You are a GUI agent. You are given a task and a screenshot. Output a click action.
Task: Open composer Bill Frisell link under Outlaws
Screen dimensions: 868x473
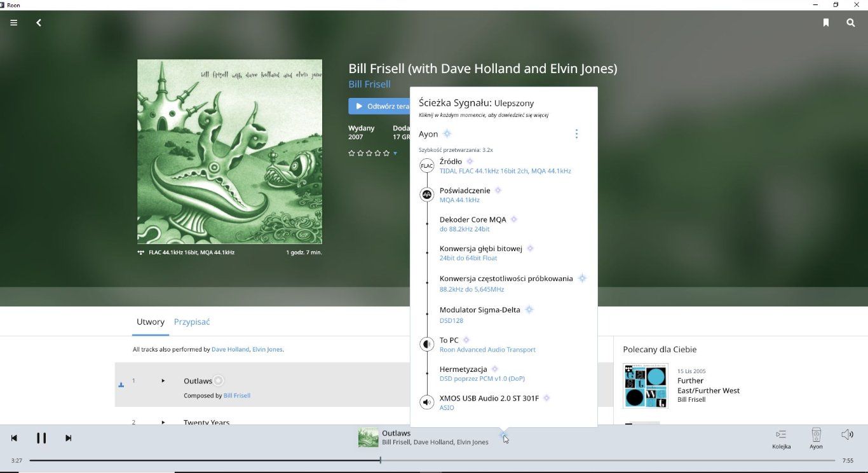pos(237,395)
